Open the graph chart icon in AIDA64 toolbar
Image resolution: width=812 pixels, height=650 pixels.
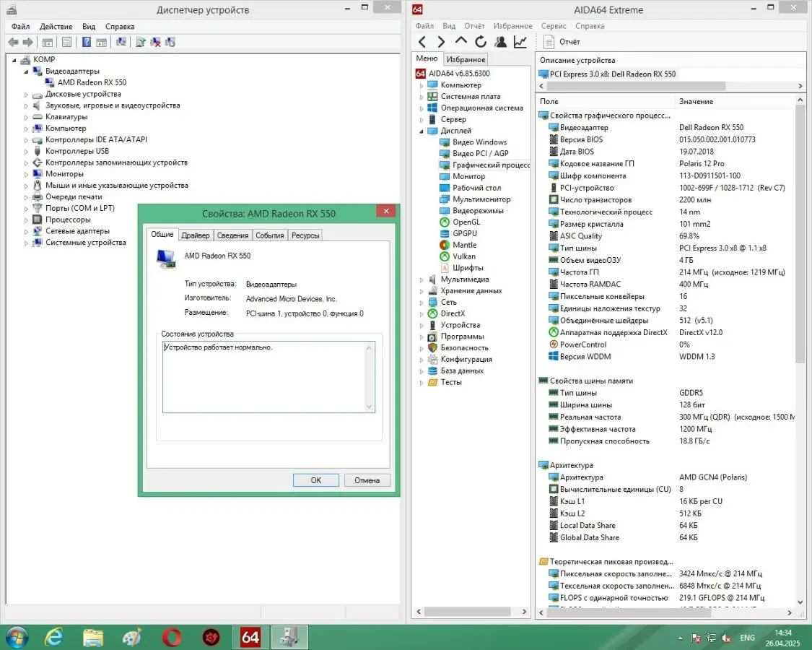coord(520,42)
